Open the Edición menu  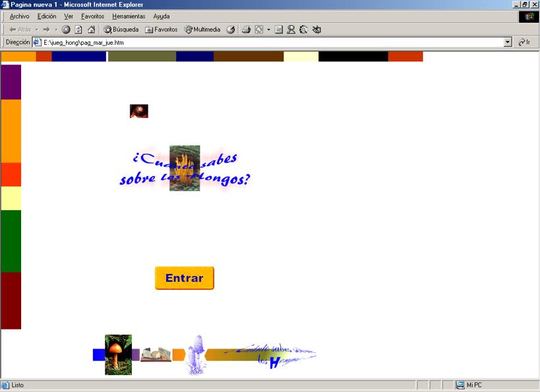pos(47,16)
